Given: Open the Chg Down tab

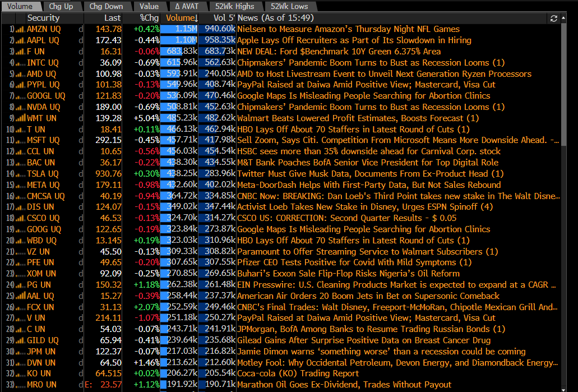Looking at the screenshot, I should tap(106, 6).
